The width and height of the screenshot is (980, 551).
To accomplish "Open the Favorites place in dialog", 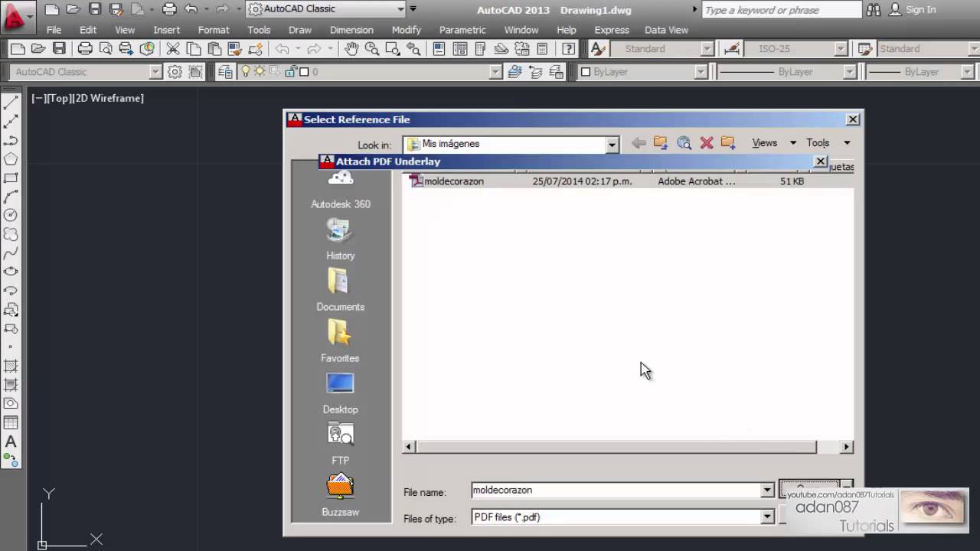I will [x=341, y=341].
